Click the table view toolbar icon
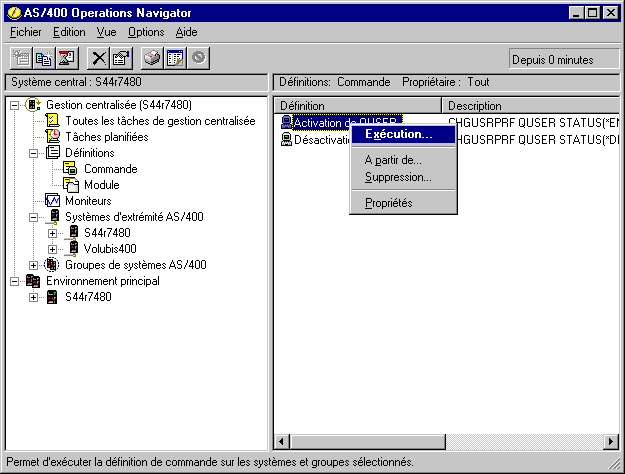Viewport: 625px width, 474px height. (175, 58)
